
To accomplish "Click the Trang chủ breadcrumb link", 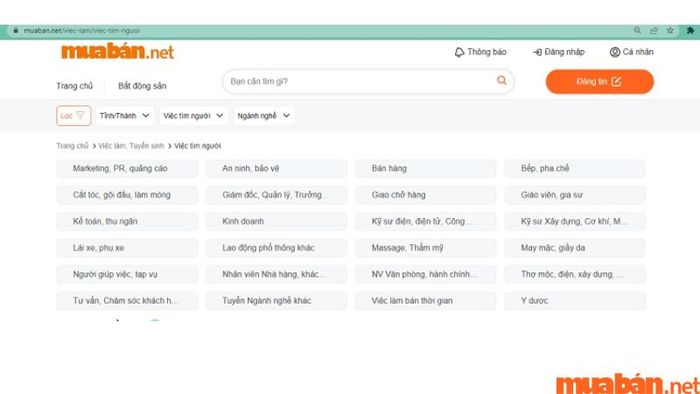I will click(72, 146).
